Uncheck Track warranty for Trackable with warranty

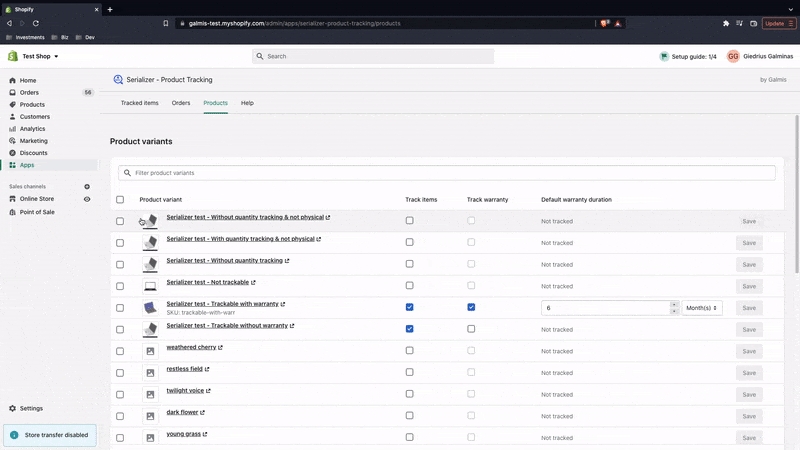pos(471,307)
